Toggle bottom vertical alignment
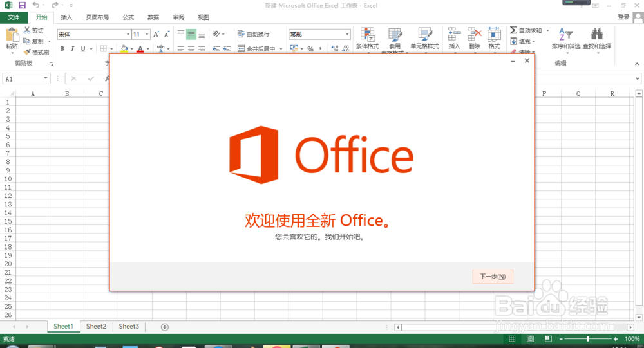 click(202, 35)
